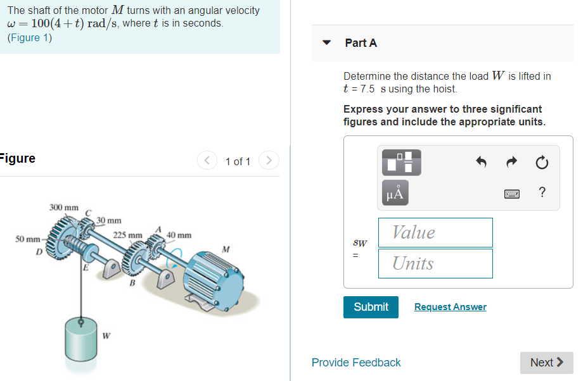Click the μÅ units insertion icon
Image resolution: width=588 pixels, height=381 pixels.
point(394,192)
